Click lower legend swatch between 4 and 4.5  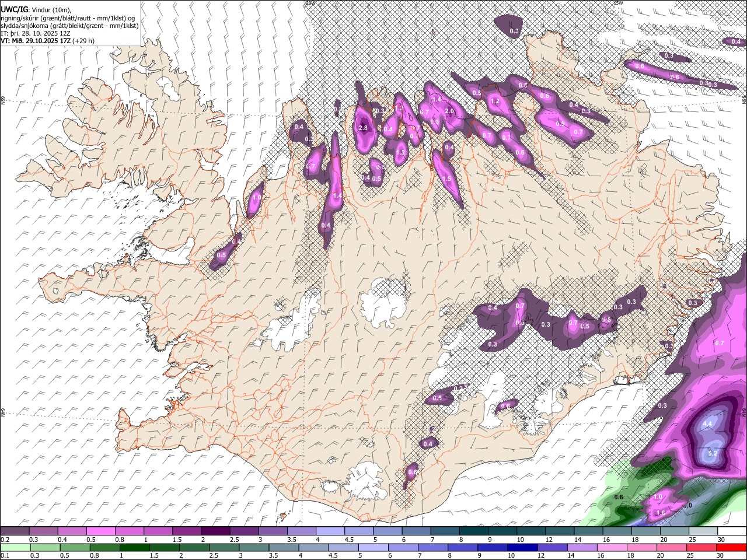point(314,547)
